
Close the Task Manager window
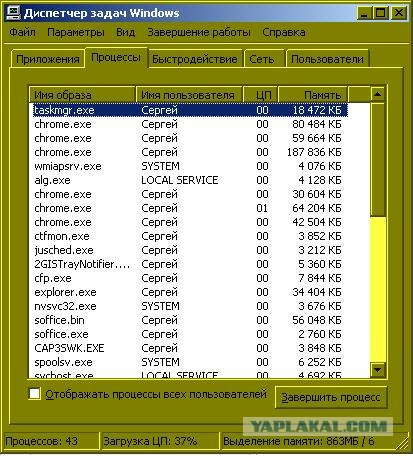click(x=398, y=13)
